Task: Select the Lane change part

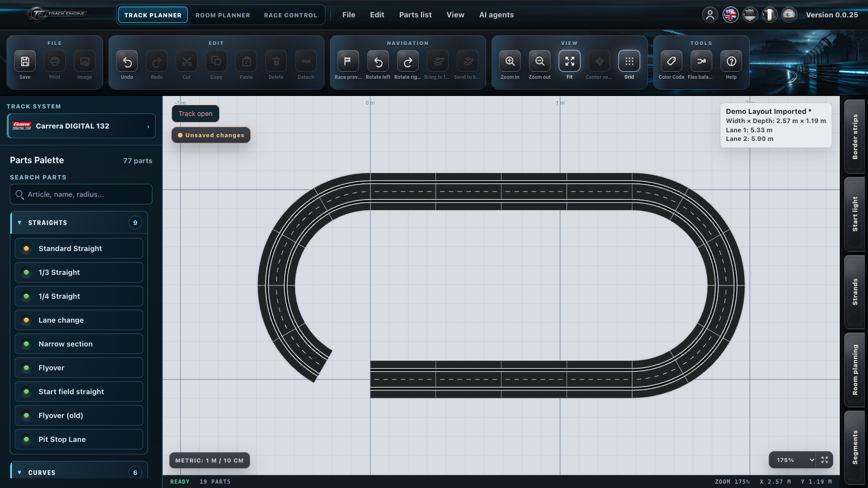Action: click(79, 320)
